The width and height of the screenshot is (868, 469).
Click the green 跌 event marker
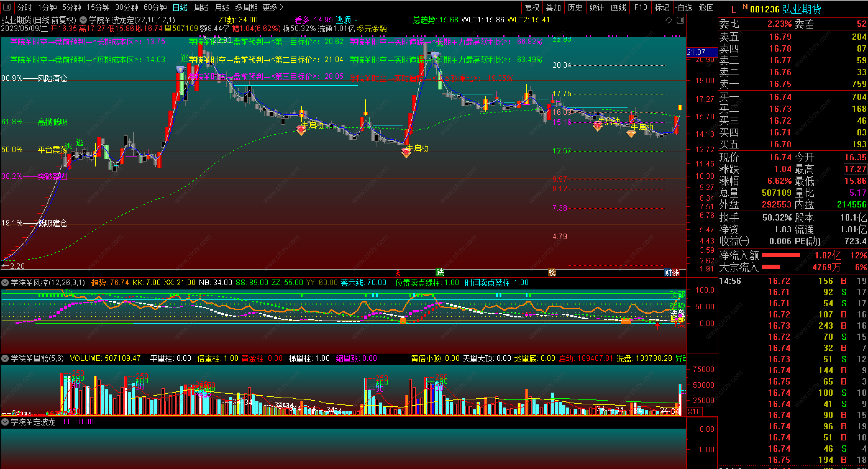click(x=439, y=272)
